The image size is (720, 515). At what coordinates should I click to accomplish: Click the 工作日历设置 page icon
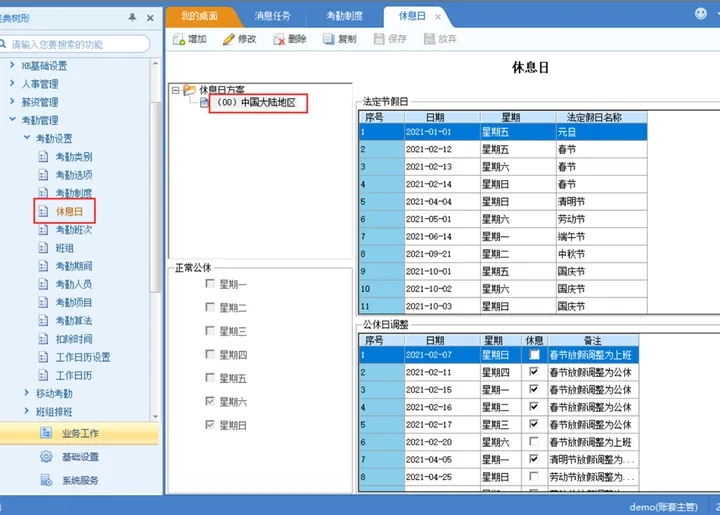click(x=43, y=357)
